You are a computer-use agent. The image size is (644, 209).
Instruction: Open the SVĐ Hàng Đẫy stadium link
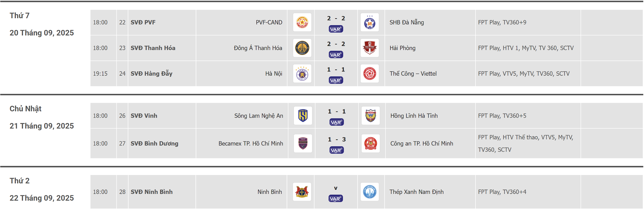(x=151, y=74)
